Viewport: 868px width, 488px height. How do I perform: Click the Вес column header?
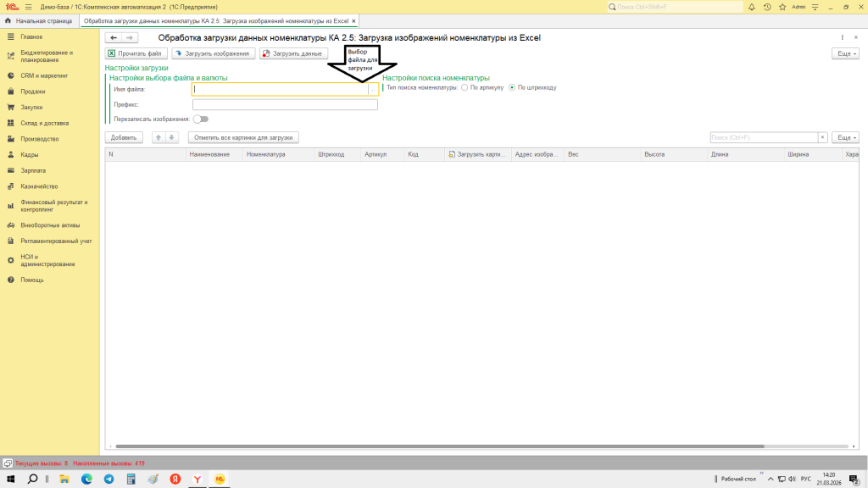[x=603, y=154]
